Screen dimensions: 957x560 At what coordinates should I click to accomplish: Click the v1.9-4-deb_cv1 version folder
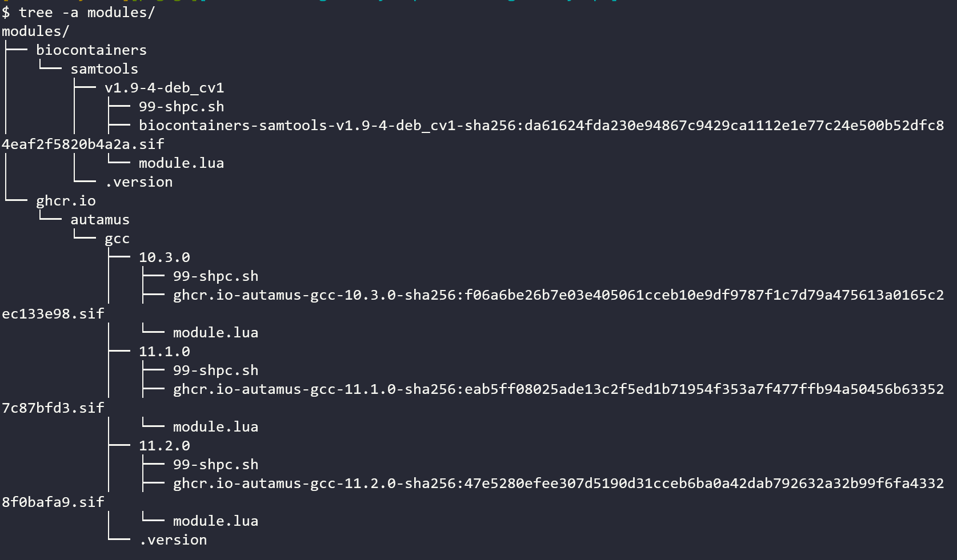point(165,87)
